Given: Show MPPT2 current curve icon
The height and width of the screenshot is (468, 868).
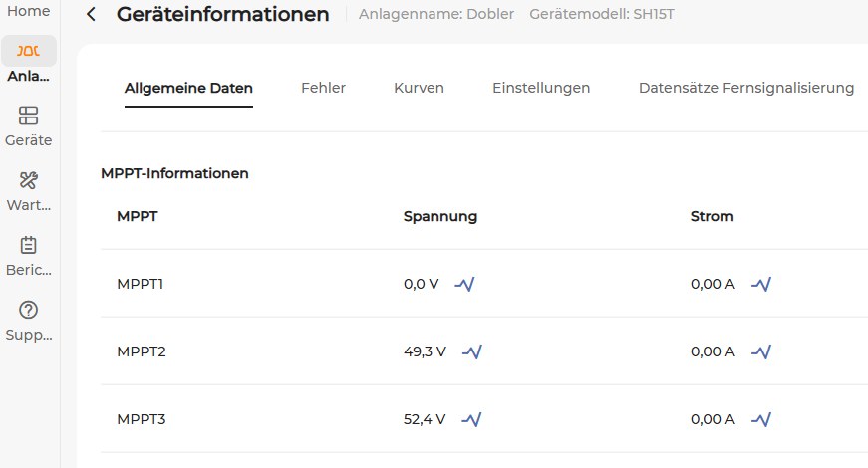Looking at the screenshot, I should point(761,351).
